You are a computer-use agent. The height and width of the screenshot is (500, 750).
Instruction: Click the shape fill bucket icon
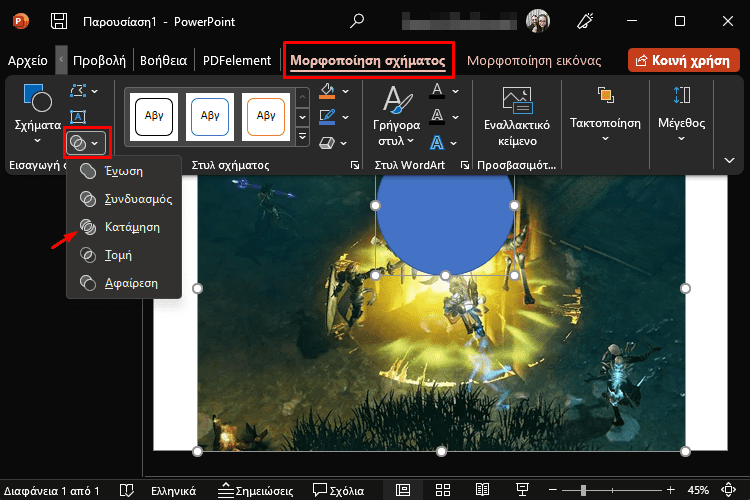pyautogui.click(x=327, y=91)
